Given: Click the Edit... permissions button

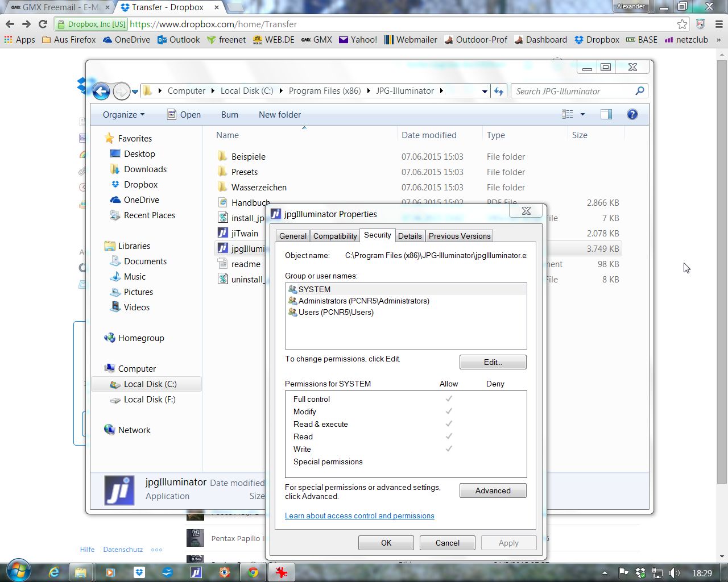Looking at the screenshot, I should pyautogui.click(x=493, y=362).
